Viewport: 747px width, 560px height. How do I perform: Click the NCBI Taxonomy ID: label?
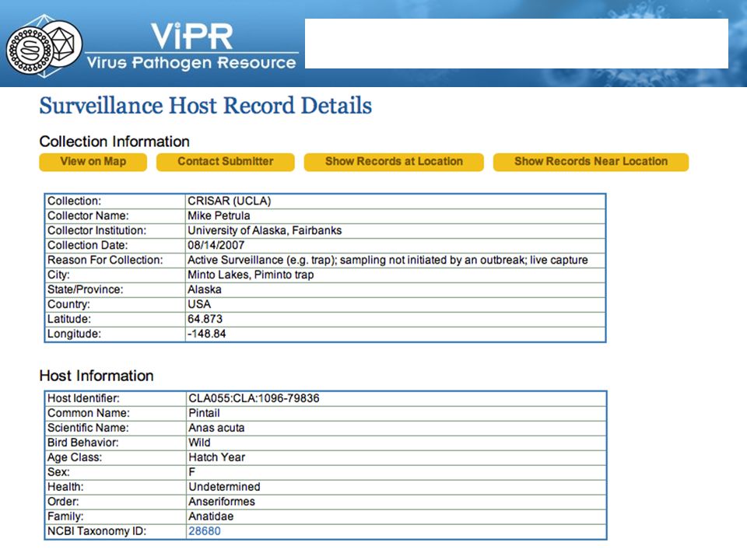(x=96, y=531)
